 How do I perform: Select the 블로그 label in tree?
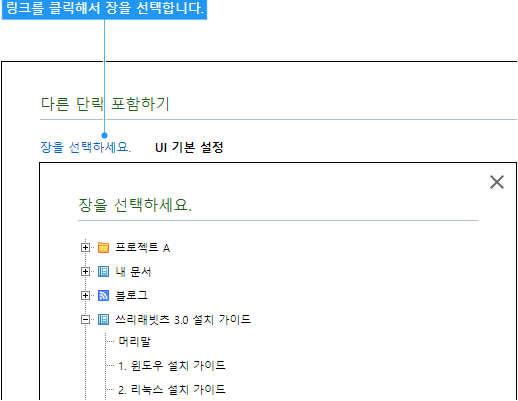pyautogui.click(x=131, y=296)
